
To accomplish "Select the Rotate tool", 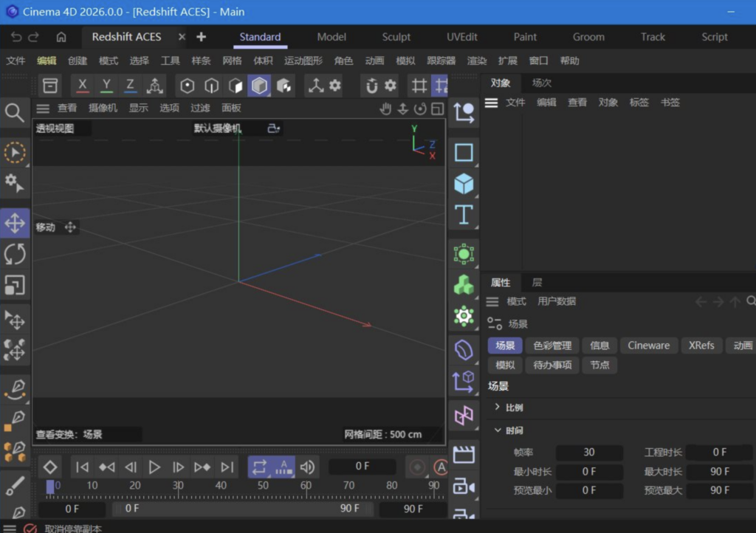I will [15, 254].
